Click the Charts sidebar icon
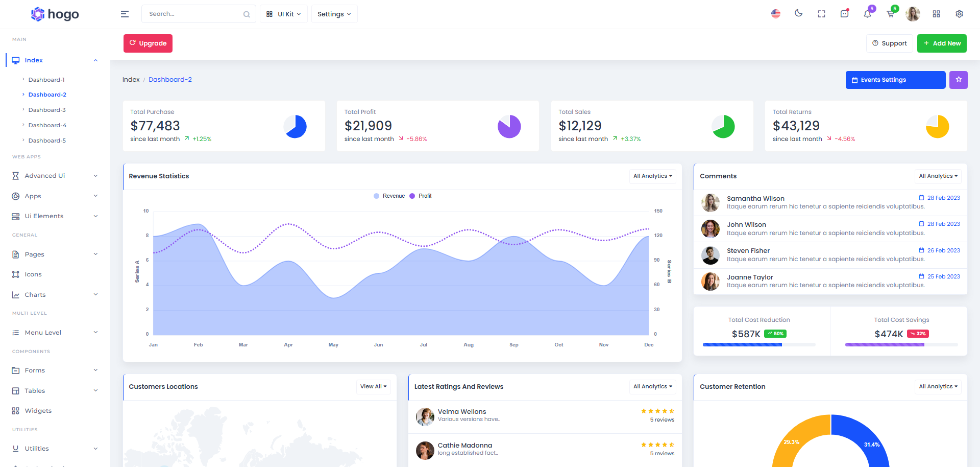 pos(16,295)
